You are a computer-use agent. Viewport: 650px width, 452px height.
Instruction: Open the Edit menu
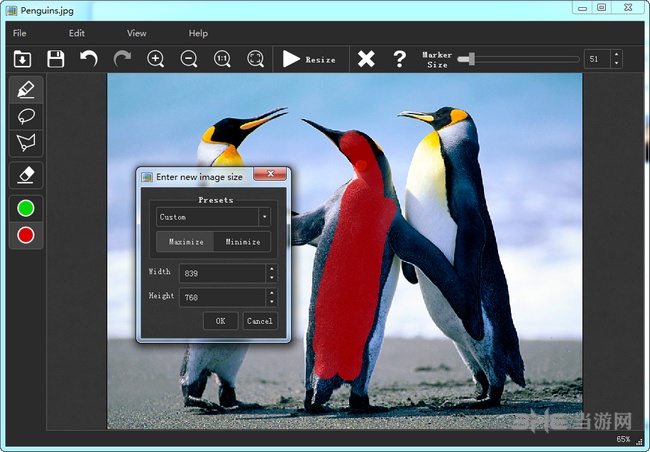pyautogui.click(x=77, y=34)
